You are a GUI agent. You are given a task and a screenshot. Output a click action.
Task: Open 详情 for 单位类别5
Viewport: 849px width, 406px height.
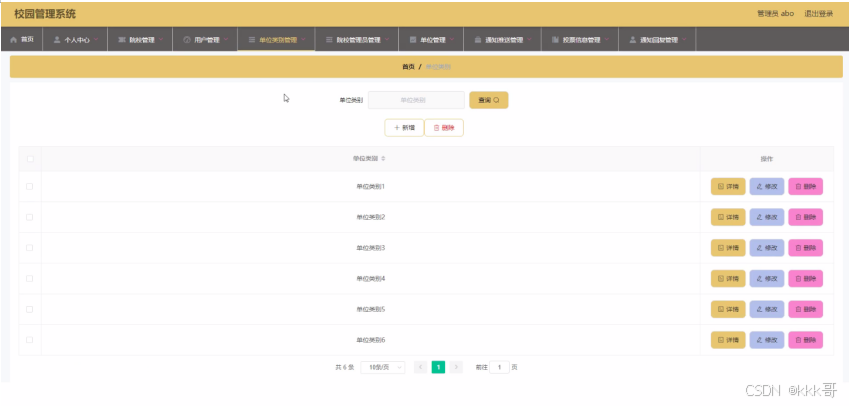pos(728,309)
